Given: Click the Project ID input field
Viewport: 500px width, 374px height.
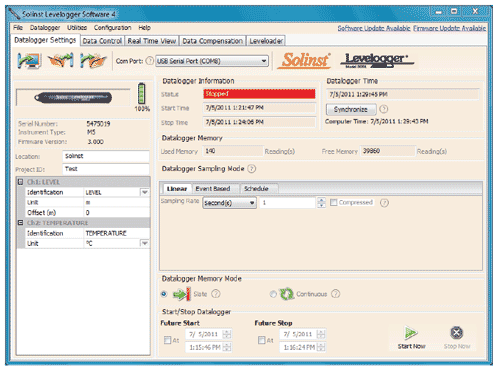Looking at the screenshot, I should click(106, 169).
